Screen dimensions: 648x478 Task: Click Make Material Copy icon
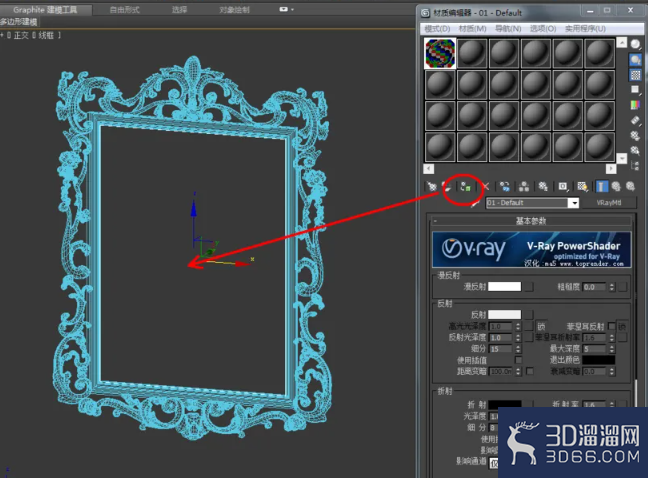505,186
